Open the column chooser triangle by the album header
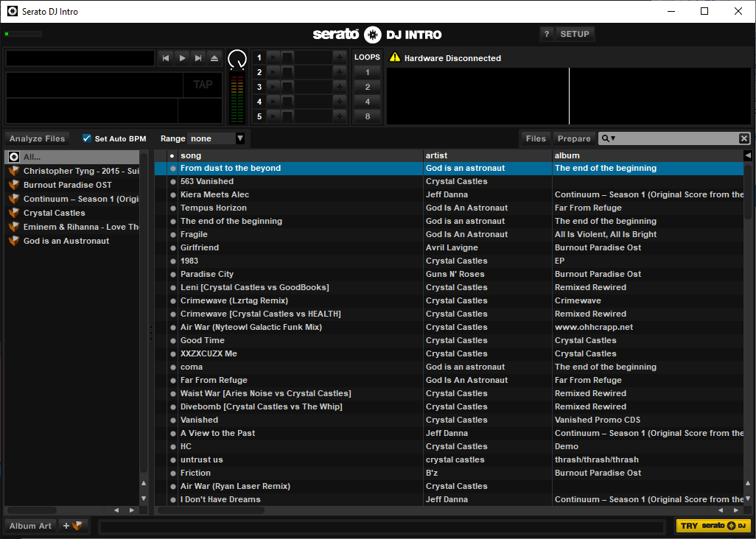 tap(748, 155)
